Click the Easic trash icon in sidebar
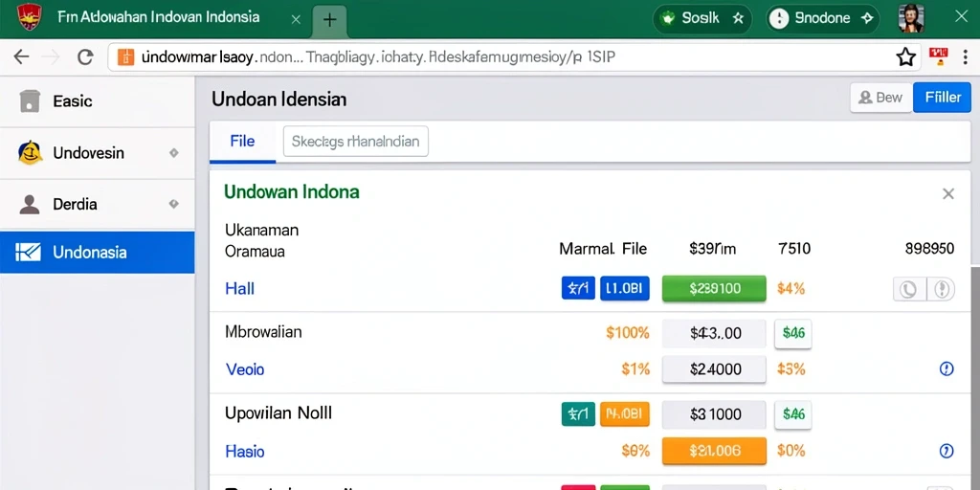This screenshot has width=980, height=490. coord(30,100)
